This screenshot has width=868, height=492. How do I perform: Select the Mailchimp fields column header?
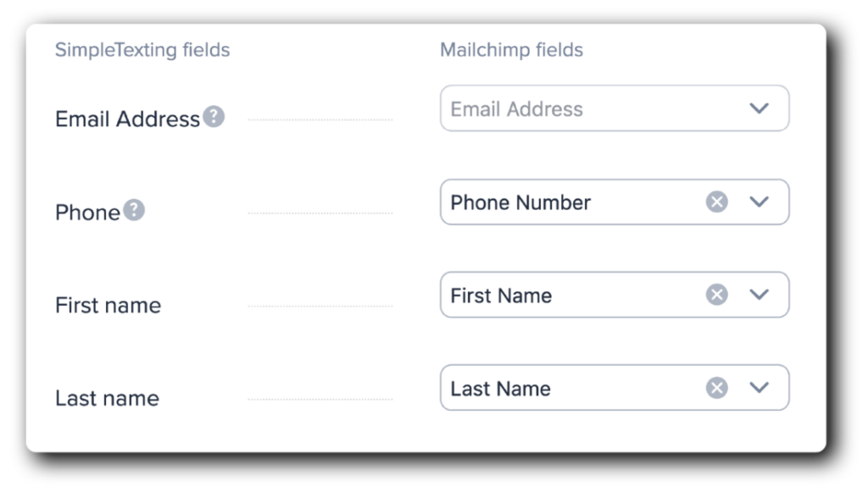[x=510, y=50]
